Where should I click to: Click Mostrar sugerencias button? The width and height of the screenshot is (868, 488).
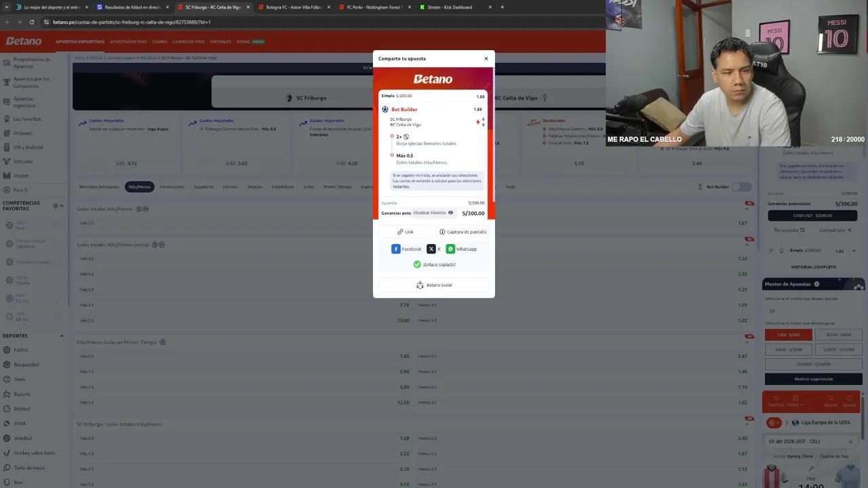coord(814,379)
